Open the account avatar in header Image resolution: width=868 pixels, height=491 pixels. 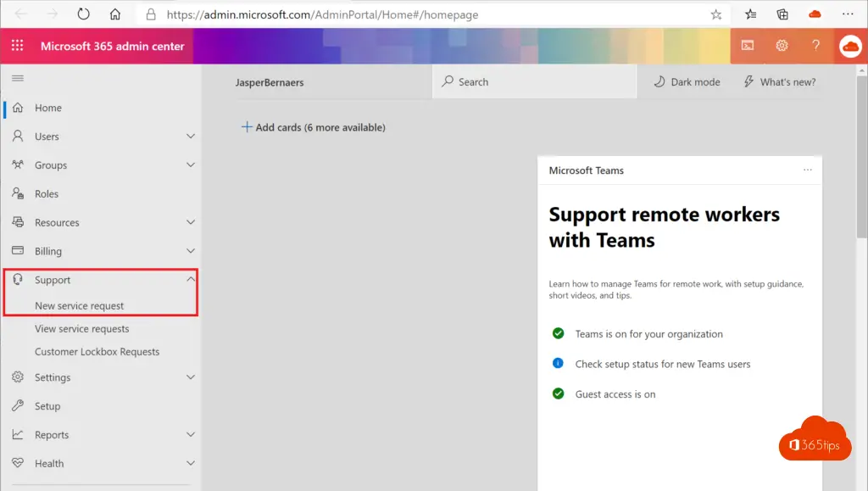850,47
